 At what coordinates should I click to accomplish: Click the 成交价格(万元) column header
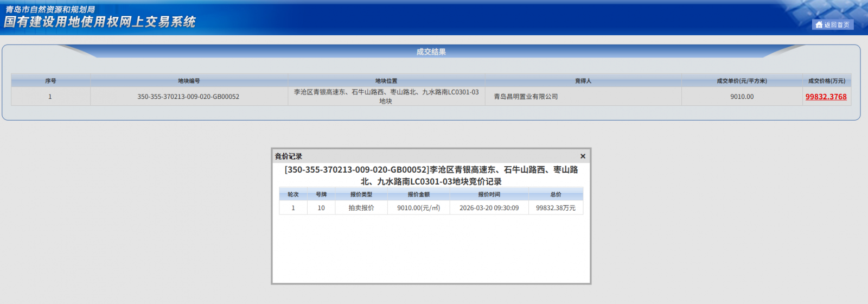(x=826, y=81)
